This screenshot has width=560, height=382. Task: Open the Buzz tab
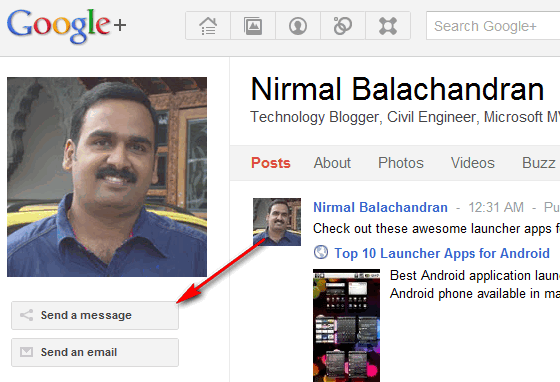539,163
